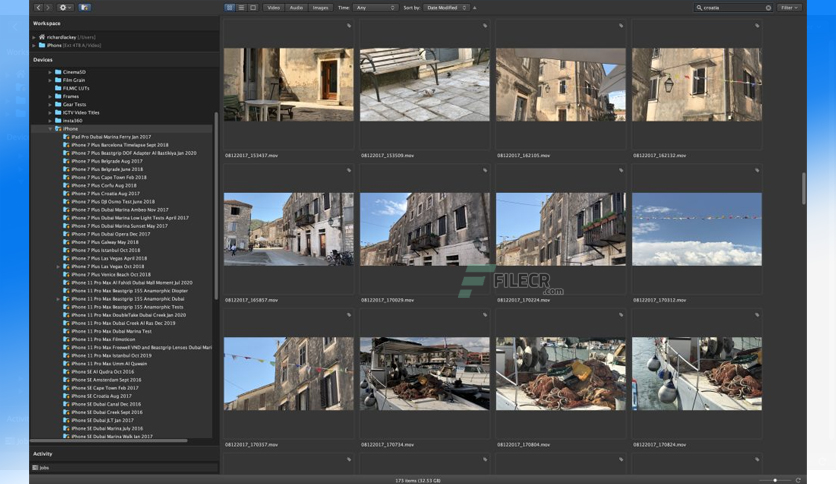Adjust the thumbnail size slider
836x484 pixels.
tap(775, 480)
